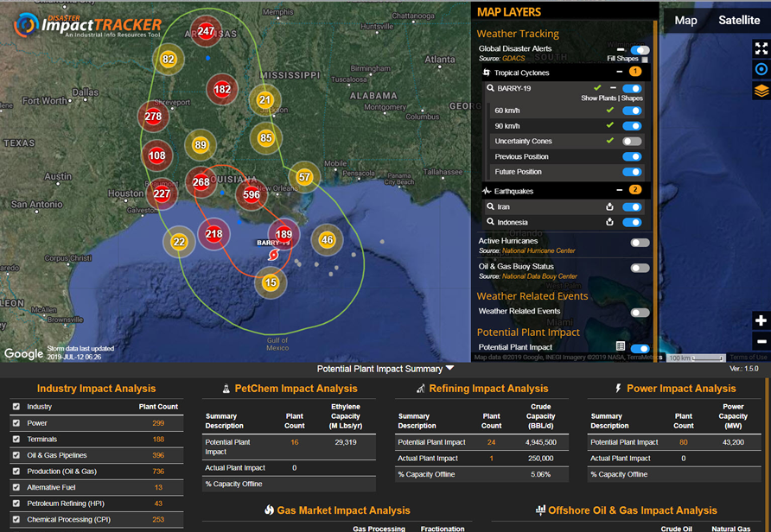Switch to Map view type
Screen dimensions: 771x532
[x=685, y=20]
